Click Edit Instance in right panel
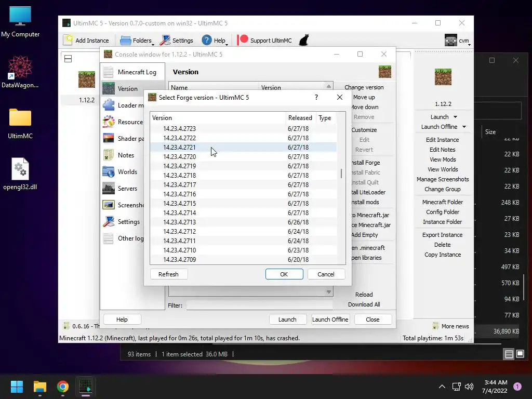The height and width of the screenshot is (399, 532). point(443,140)
